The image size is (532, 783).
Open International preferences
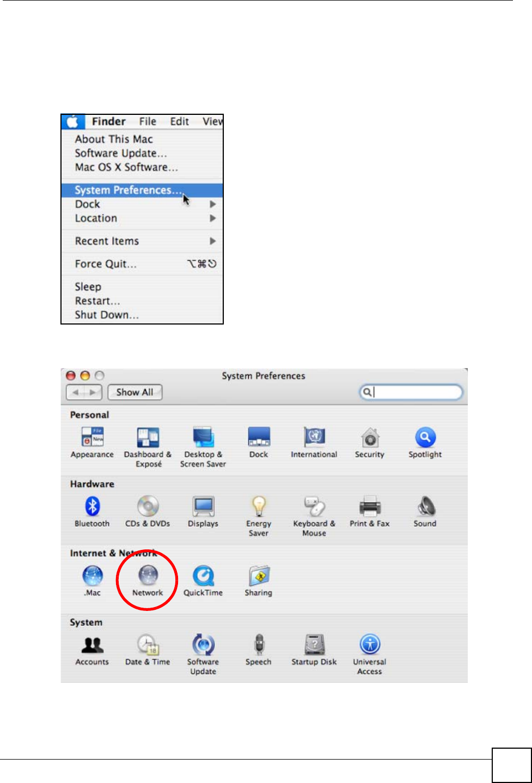tap(314, 443)
